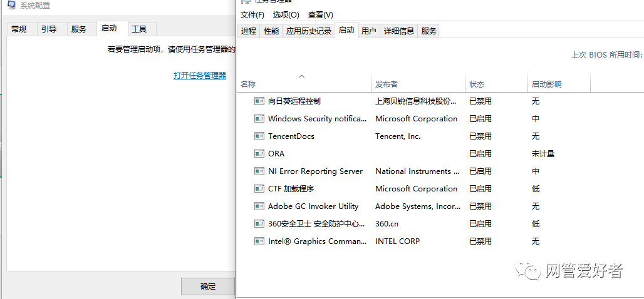Click the National Instruments publisher cell
This screenshot has width=644, height=299.
(417, 171)
